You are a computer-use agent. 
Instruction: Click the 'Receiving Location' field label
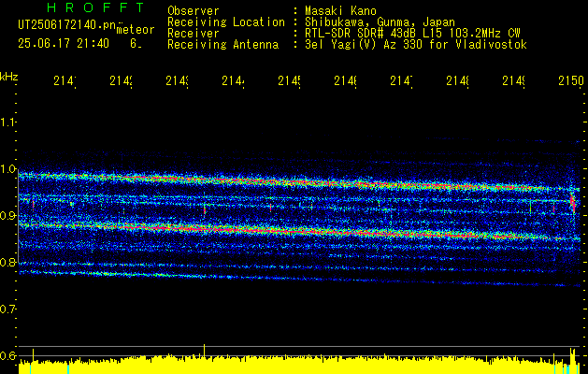[x=226, y=22]
